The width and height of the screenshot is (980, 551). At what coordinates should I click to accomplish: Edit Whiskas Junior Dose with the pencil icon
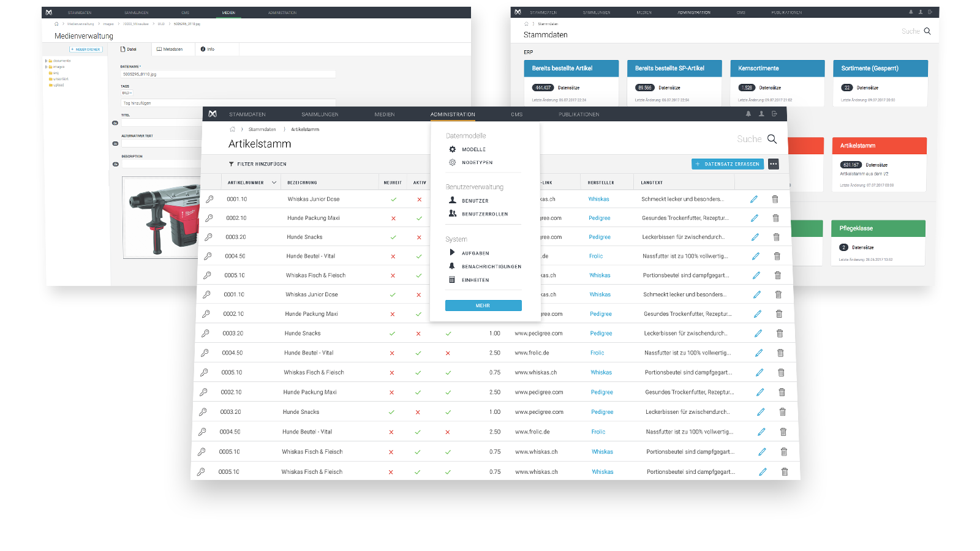755,199
